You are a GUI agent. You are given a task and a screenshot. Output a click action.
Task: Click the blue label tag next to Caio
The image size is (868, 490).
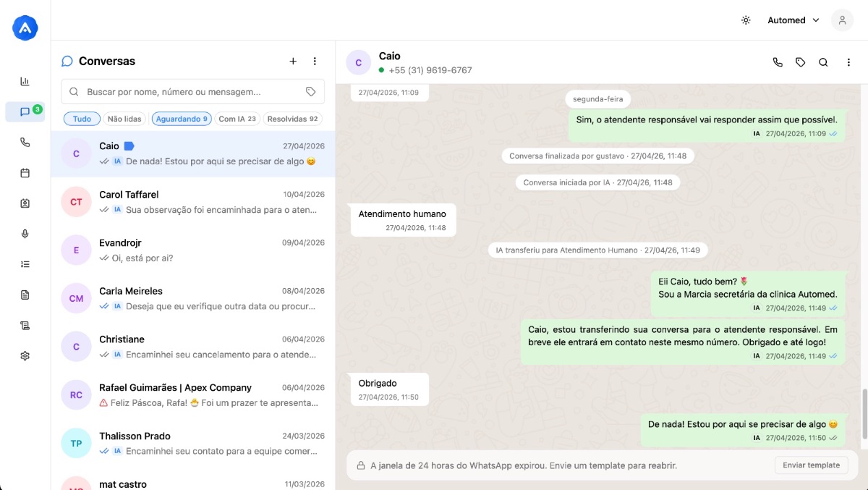(129, 146)
